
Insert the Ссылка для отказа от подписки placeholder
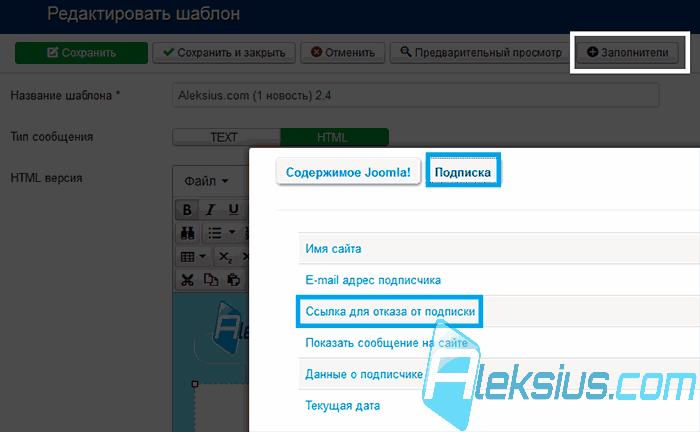390,311
